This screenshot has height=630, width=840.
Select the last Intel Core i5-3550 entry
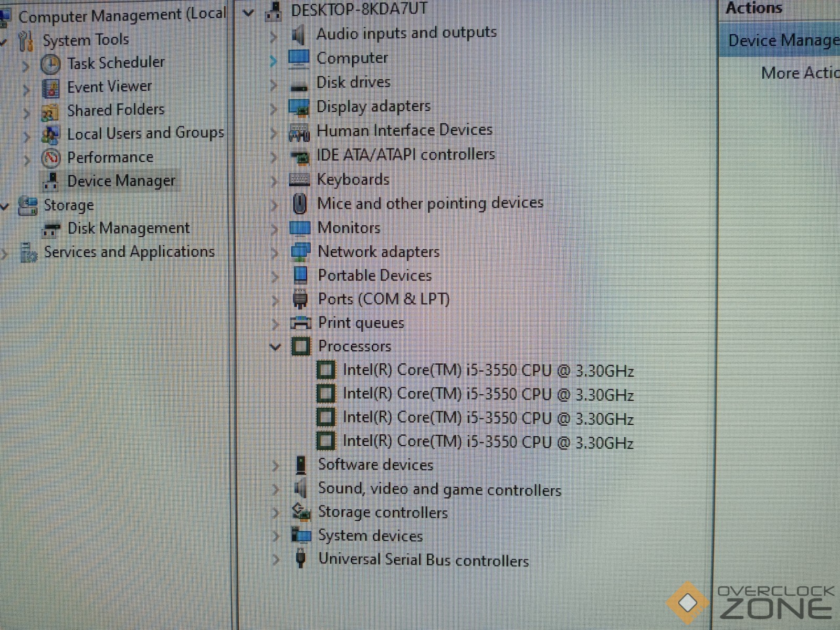pyautogui.click(x=488, y=442)
